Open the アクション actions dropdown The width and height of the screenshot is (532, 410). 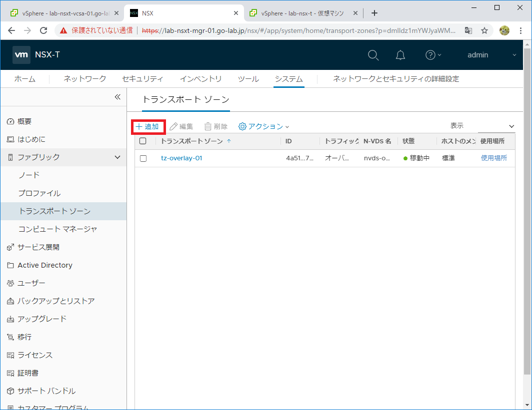(263, 126)
